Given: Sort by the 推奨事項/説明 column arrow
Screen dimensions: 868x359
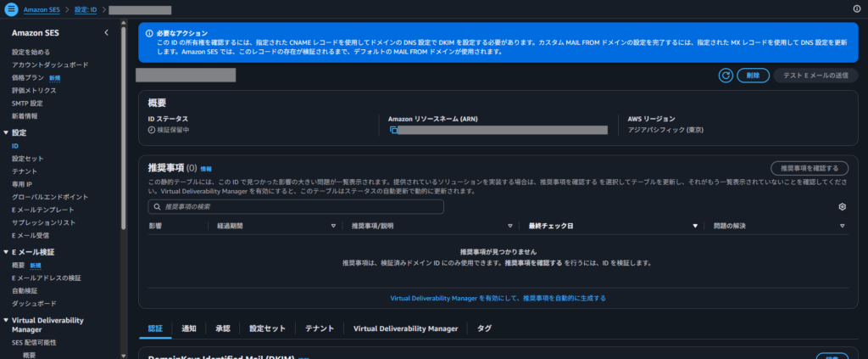Looking at the screenshot, I should pyautogui.click(x=509, y=226).
